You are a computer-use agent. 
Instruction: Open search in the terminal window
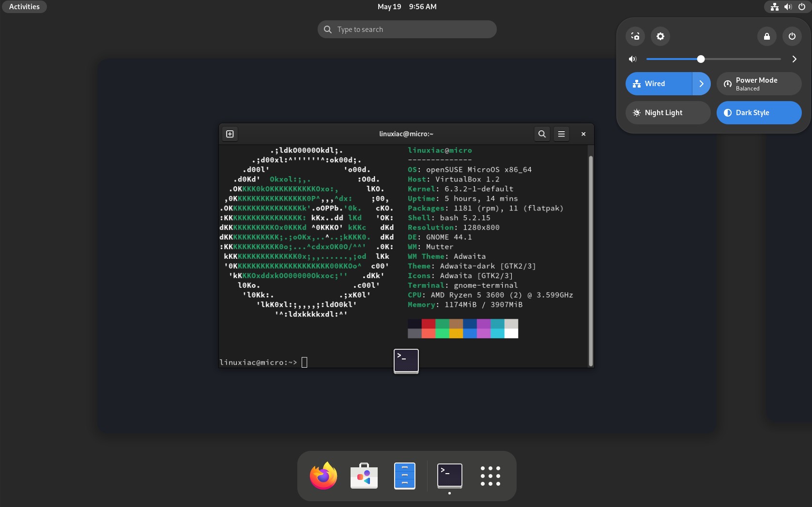click(542, 134)
